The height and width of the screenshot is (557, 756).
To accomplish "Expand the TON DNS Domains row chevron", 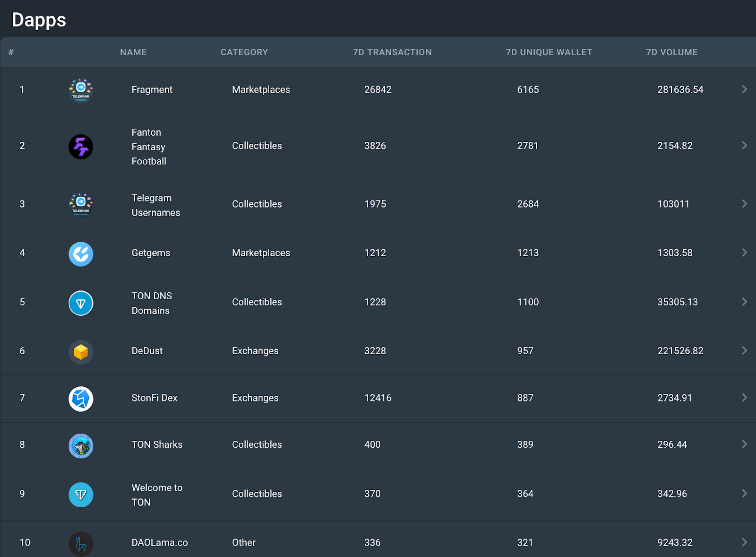I will click(x=744, y=302).
